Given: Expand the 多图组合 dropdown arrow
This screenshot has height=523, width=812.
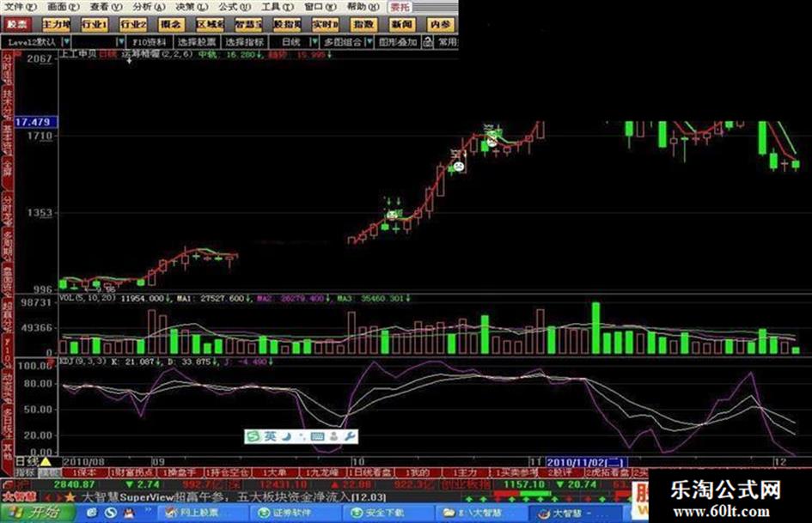Looking at the screenshot, I should [369, 42].
